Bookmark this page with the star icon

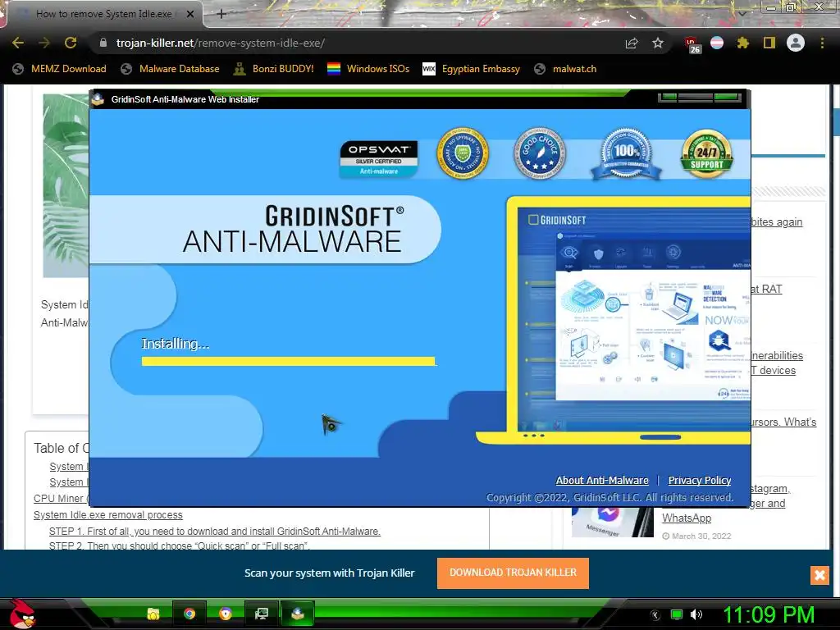click(658, 43)
